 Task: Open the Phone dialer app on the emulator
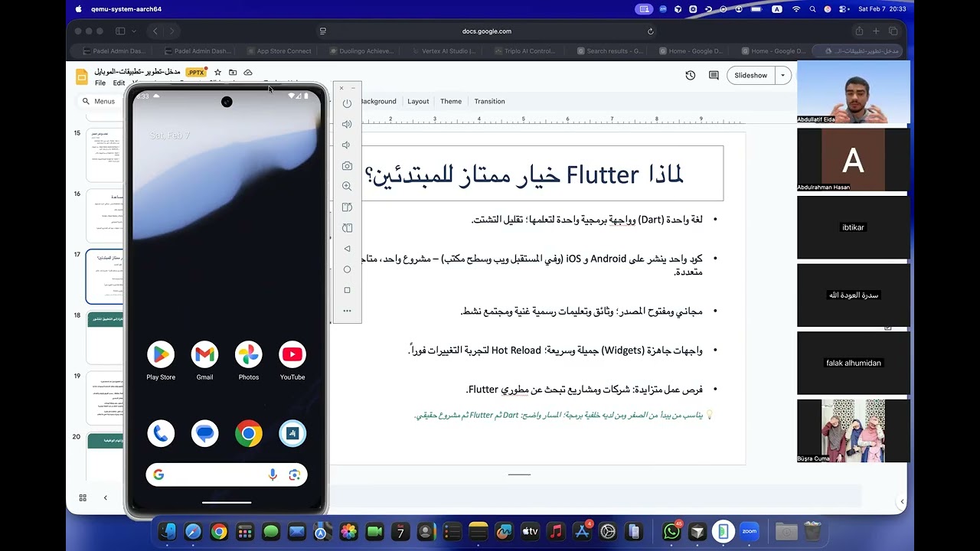161,434
